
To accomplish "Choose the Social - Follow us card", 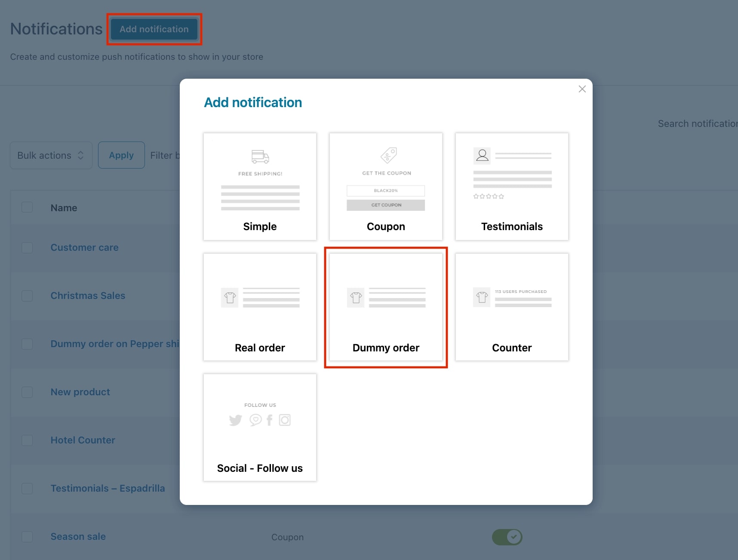I will pyautogui.click(x=260, y=428).
